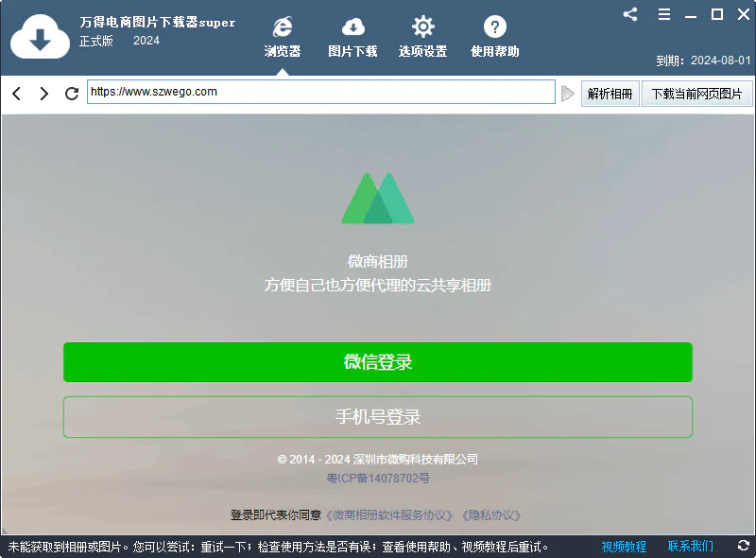
Task: Maximize the downloader window
Action: point(717,14)
